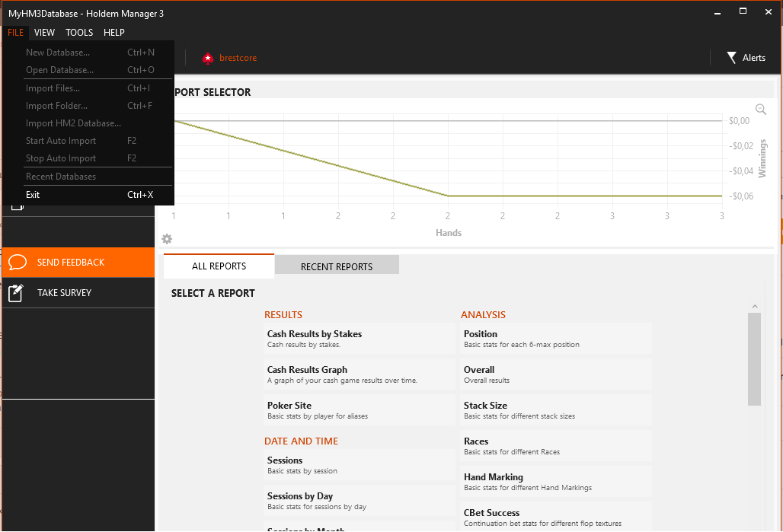The height and width of the screenshot is (532, 783).
Task: Click TAKE SURVEY button
Action: (x=78, y=293)
